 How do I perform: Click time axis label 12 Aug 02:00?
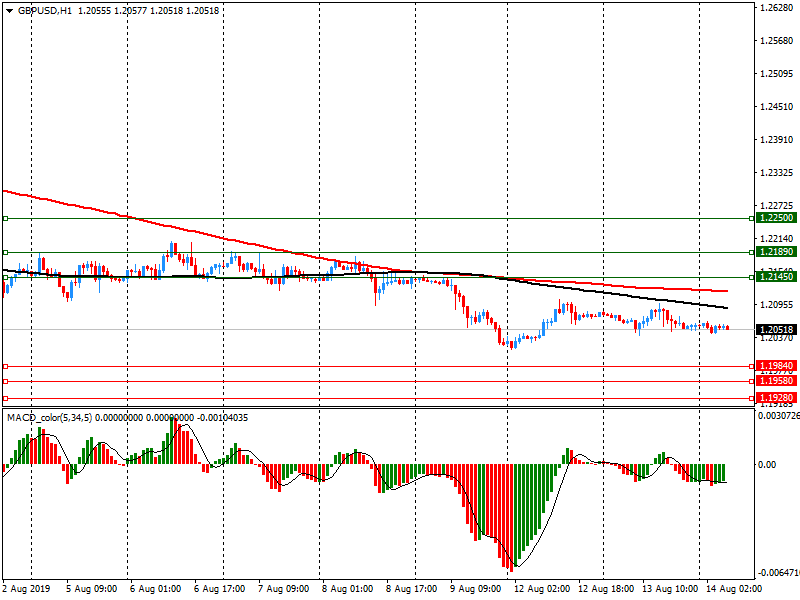point(542,589)
